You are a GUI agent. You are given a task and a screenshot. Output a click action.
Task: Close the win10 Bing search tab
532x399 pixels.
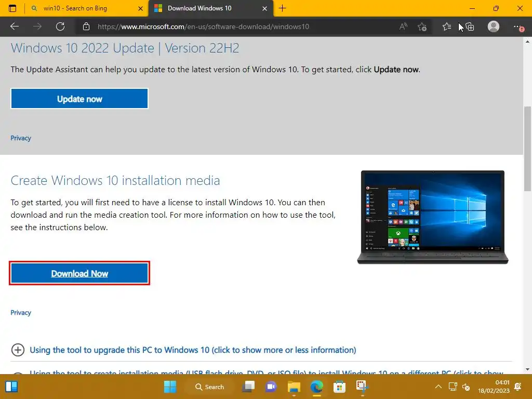point(140,8)
